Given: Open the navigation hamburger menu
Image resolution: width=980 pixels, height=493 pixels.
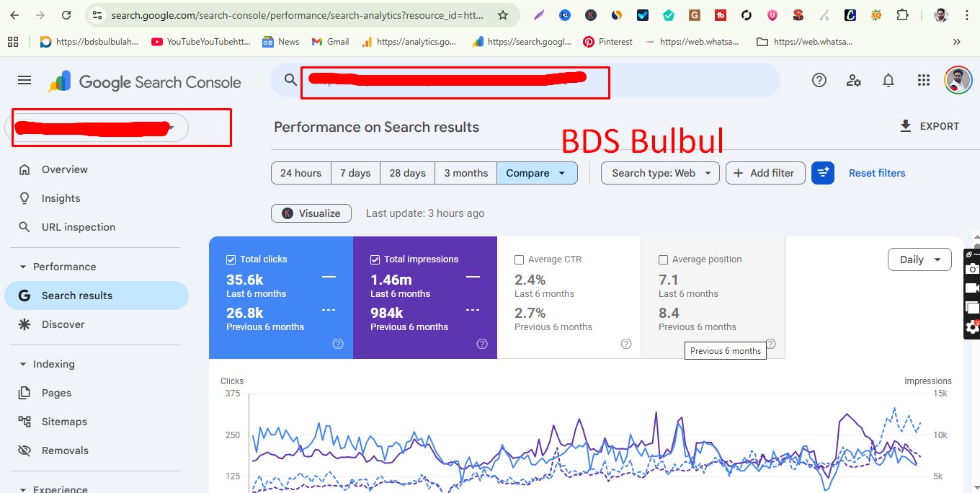Looking at the screenshot, I should point(24,80).
